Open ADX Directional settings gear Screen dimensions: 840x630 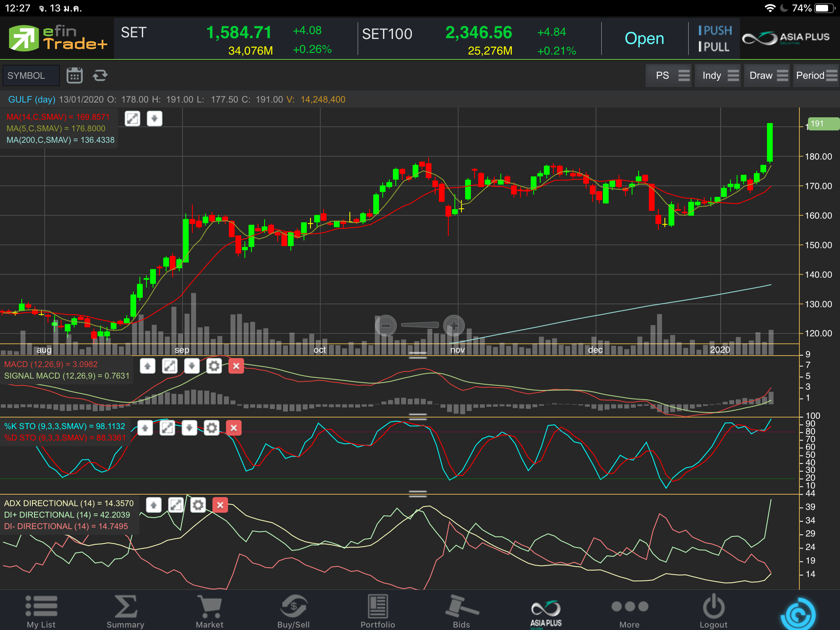coord(198,505)
